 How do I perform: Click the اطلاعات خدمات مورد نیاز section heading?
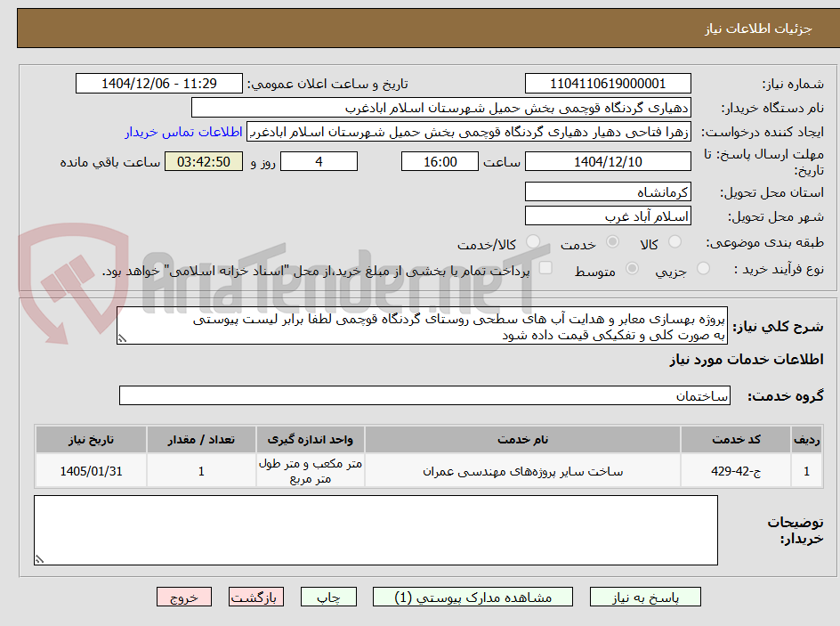coord(747,359)
